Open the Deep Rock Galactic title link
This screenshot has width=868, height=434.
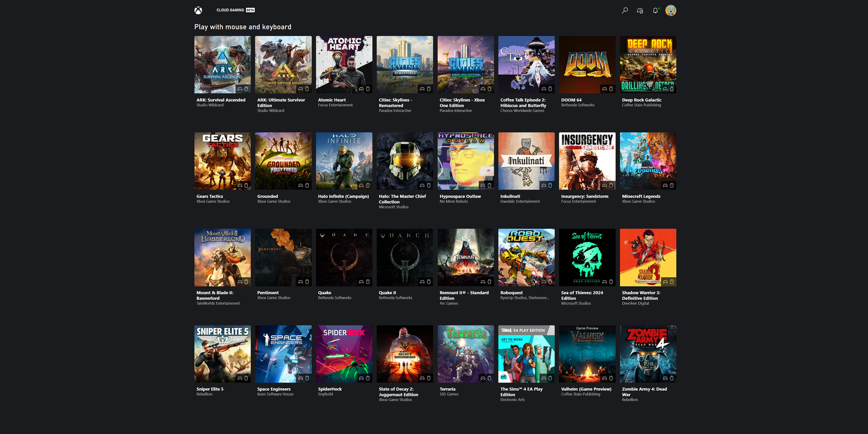641,100
